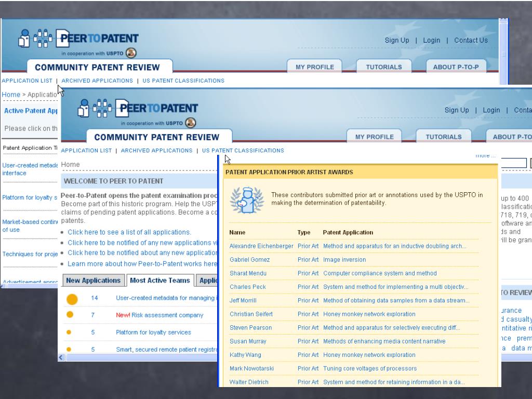The image size is (532, 399).
Task: Select My Profile tab in middle window
Action: pos(374,137)
